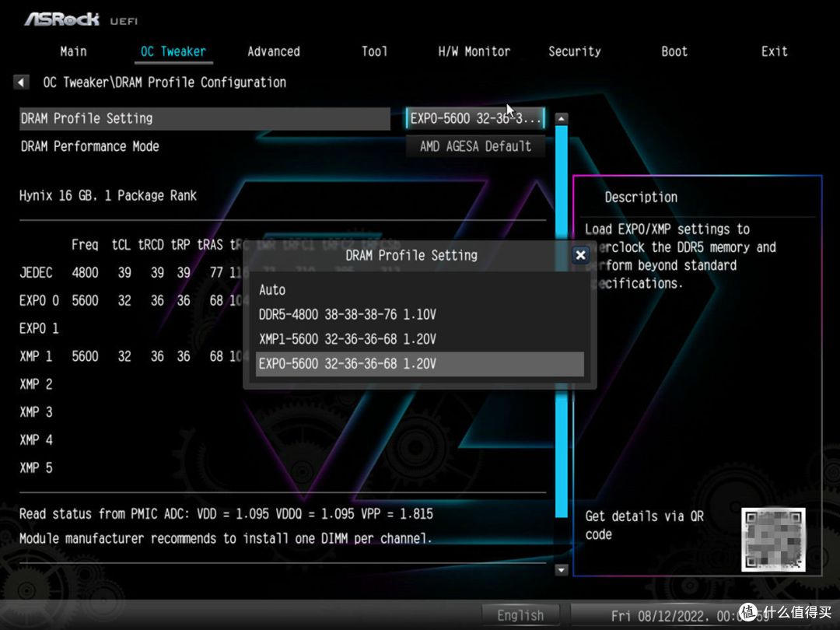
Task: Select the DRAM Profile Setting row
Action: coord(205,118)
